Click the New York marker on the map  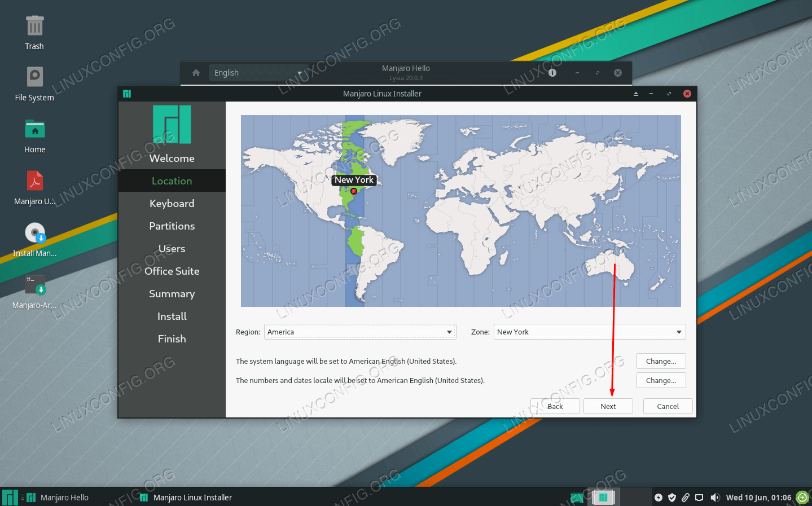[x=354, y=191]
